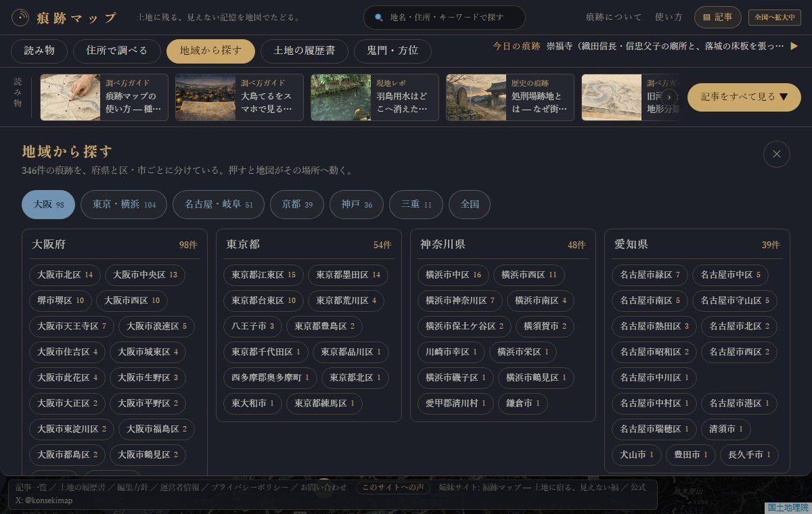Switch to the 住所で調べる tab
This screenshot has width=812, height=514.
[x=116, y=51]
